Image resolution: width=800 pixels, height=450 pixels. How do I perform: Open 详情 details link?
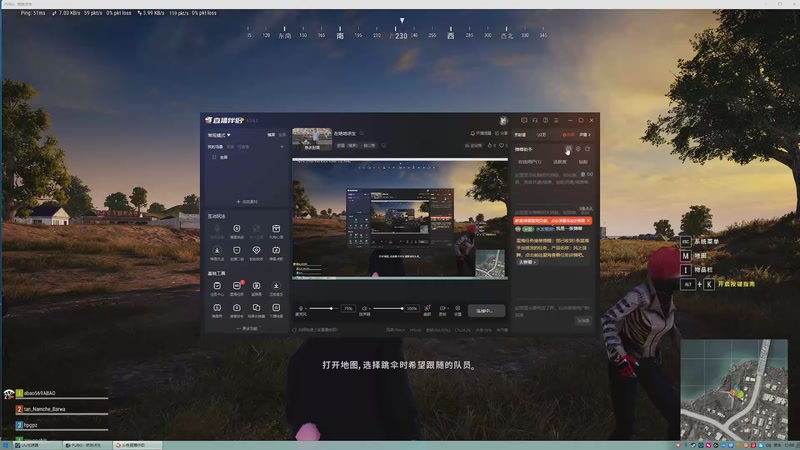585,135
